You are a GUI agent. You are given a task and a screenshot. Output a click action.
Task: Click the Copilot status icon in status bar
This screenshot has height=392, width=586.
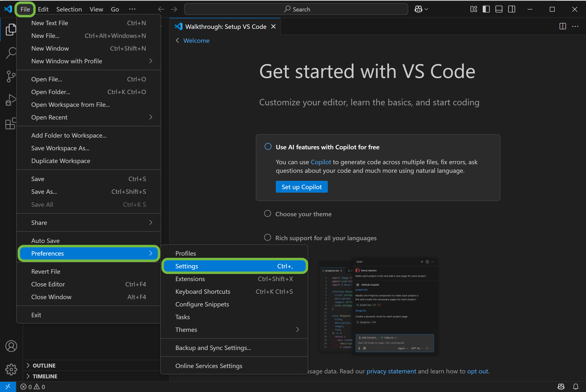coord(561,387)
